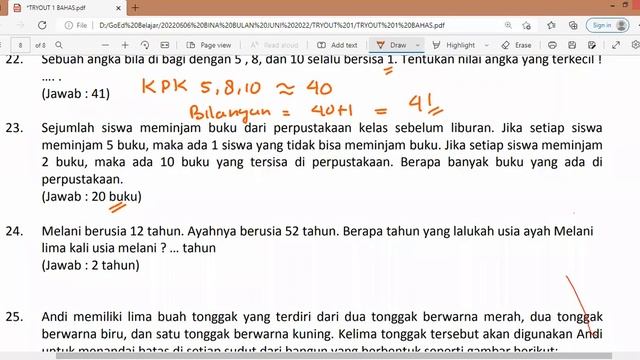Click the text "(Jawab : 41)"
The image size is (640, 360).
[76, 93]
